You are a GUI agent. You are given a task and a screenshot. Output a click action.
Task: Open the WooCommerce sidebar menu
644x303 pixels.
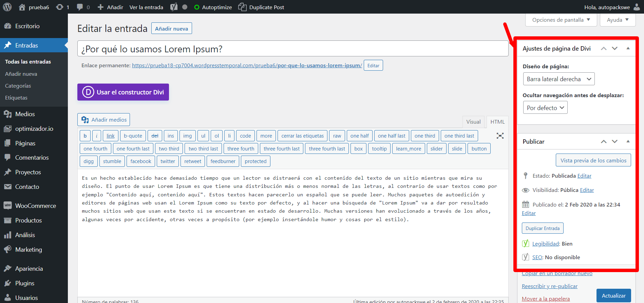point(34,206)
